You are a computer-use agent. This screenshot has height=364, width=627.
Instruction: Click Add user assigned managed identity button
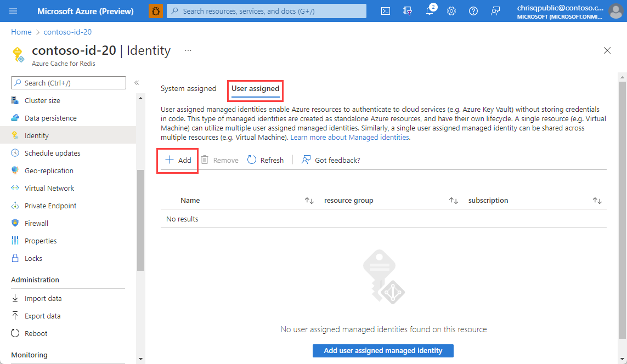pos(383,351)
